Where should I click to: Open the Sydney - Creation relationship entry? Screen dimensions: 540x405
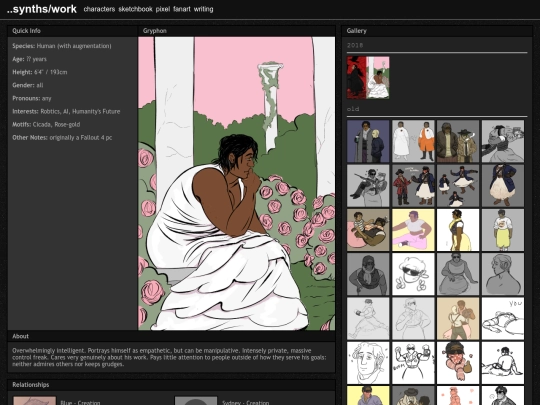(x=245, y=402)
